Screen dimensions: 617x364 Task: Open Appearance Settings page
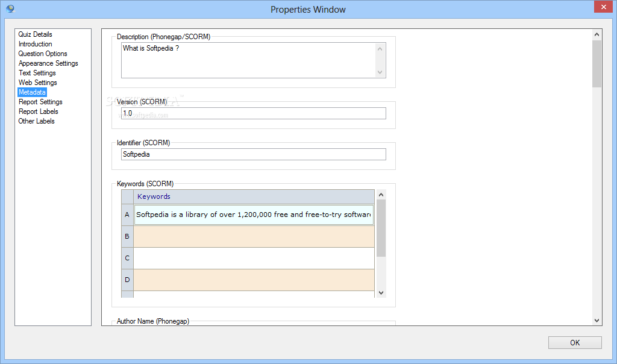coord(48,63)
